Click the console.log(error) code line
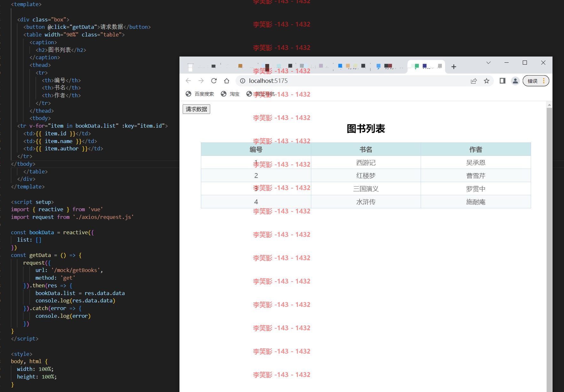This screenshot has width=564, height=392. pos(63,316)
